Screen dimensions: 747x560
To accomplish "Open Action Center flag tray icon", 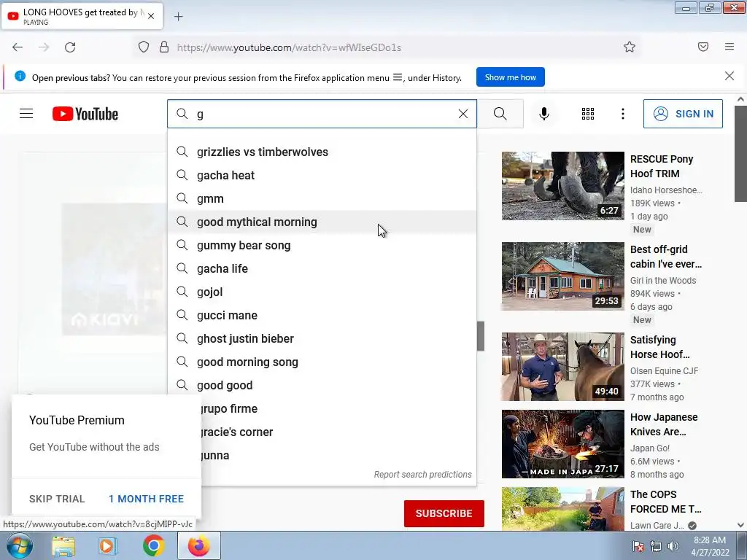I will click(638, 546).
